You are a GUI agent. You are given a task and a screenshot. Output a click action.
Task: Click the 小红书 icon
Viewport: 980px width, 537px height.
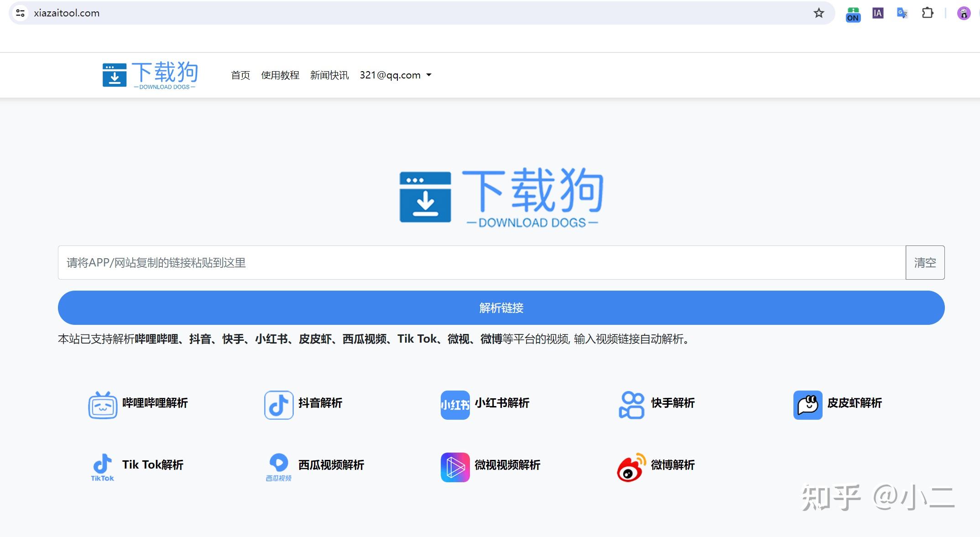[455, 405]
